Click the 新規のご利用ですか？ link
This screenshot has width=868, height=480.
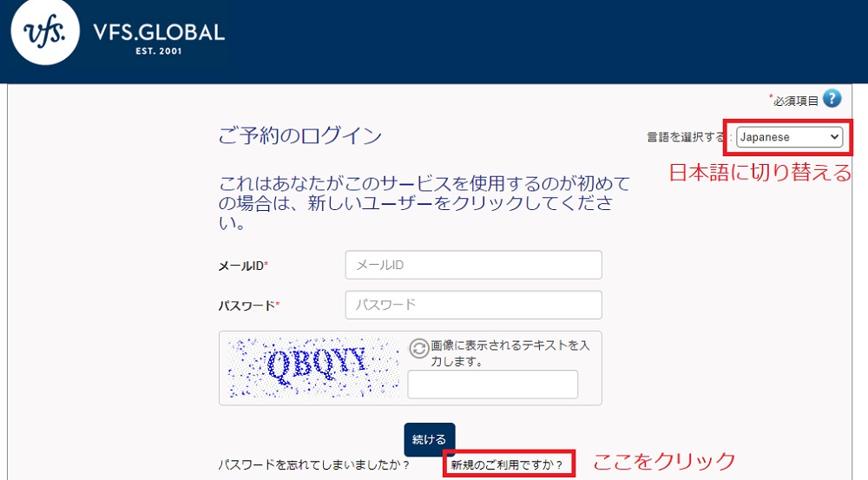coord(507,465)
